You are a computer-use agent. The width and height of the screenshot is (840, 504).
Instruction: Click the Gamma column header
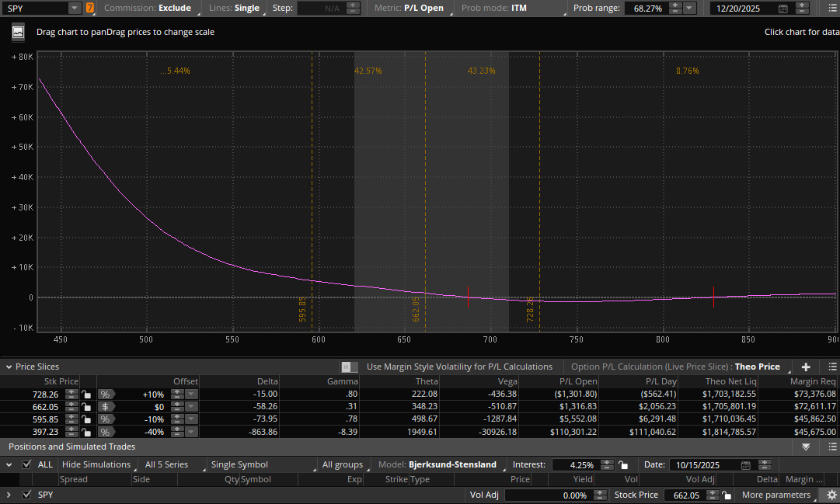click(343, 381)
